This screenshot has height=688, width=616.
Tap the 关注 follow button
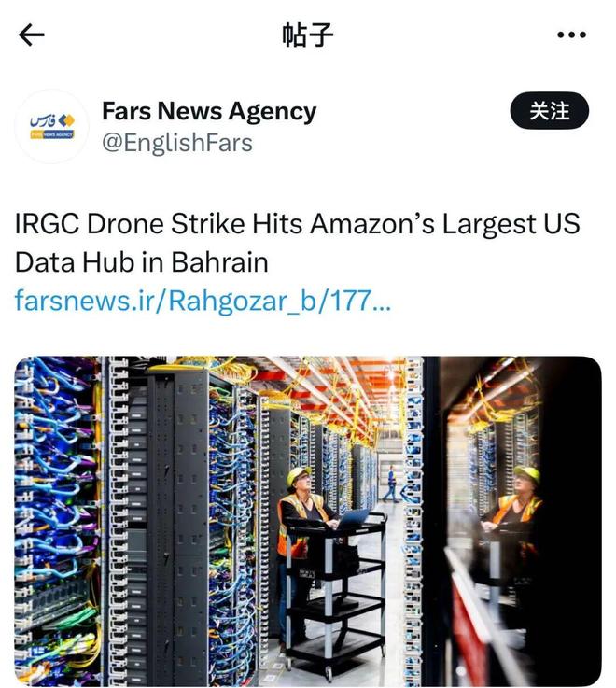coord(550,111)
